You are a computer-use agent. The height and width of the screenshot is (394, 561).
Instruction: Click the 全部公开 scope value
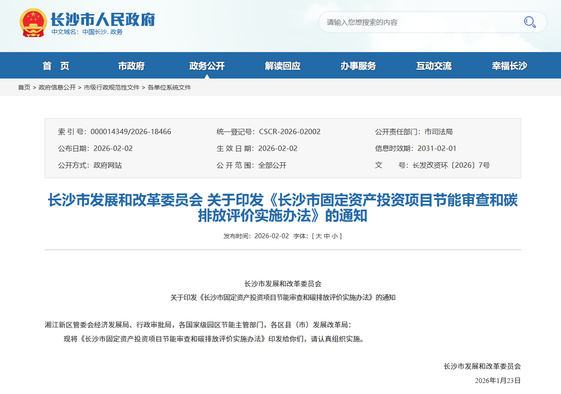point(272,165)
